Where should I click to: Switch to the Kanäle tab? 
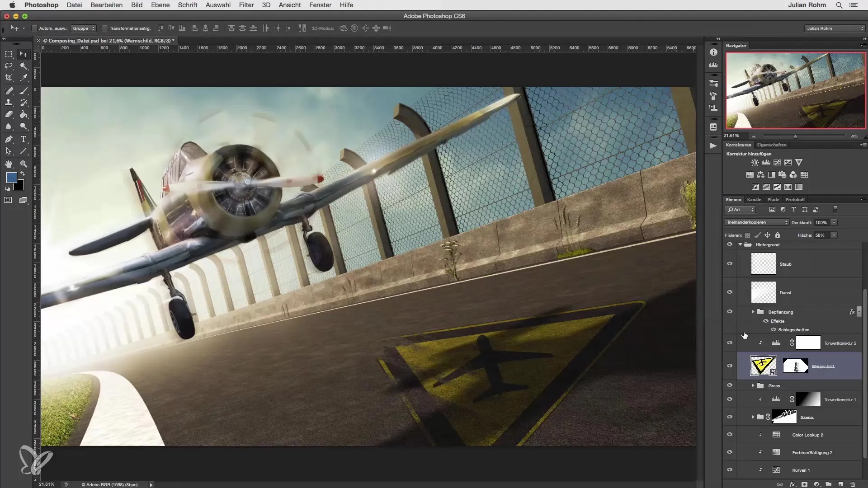pos(754,199)
